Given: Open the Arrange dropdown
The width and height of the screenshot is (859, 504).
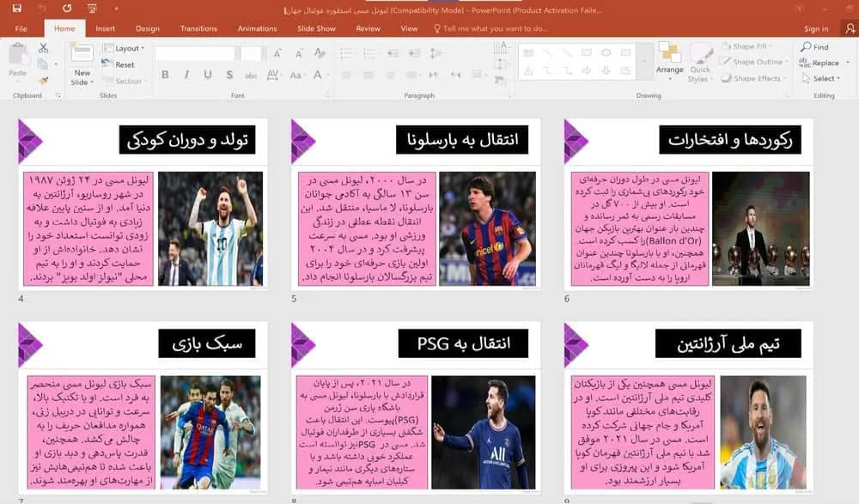Looking at the screenshot, I should 669,61.
